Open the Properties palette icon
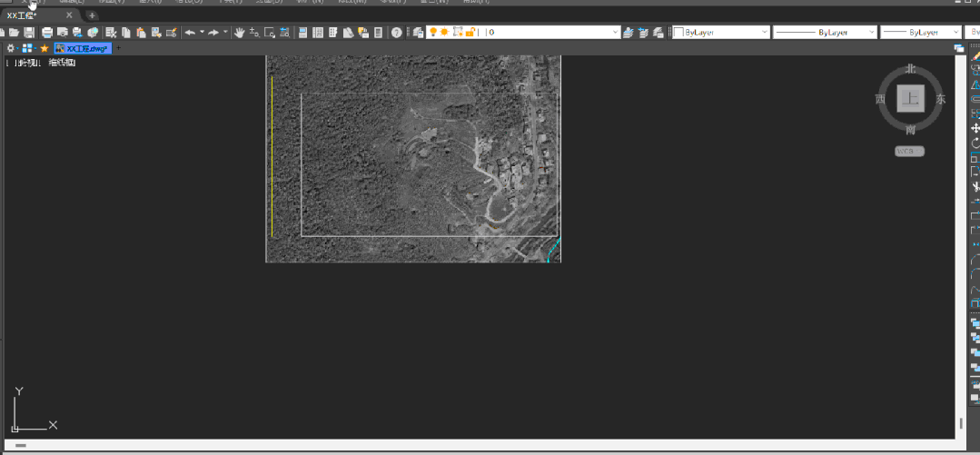The width and height of the screenshot is (980, 455). click(x=302, y=33)
